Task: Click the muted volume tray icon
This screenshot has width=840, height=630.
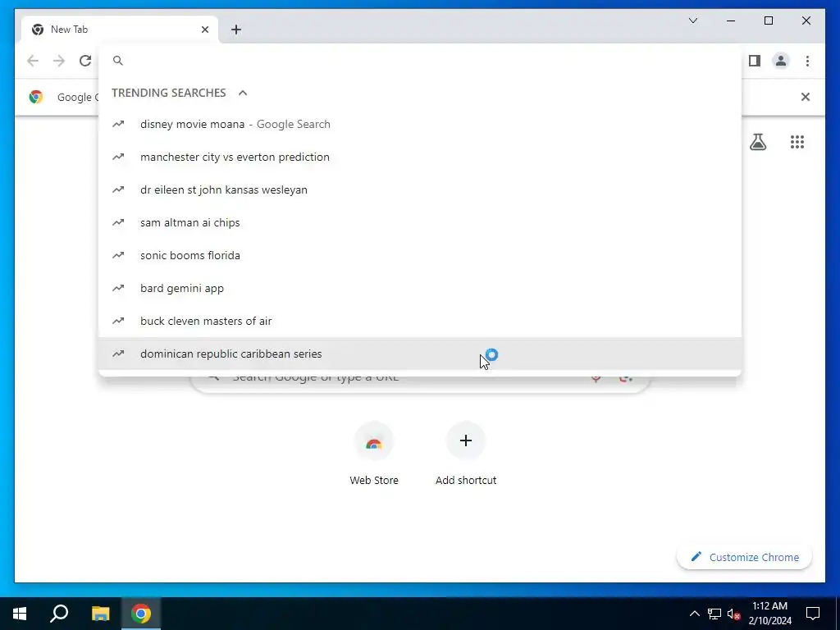Action: (733, 614)
